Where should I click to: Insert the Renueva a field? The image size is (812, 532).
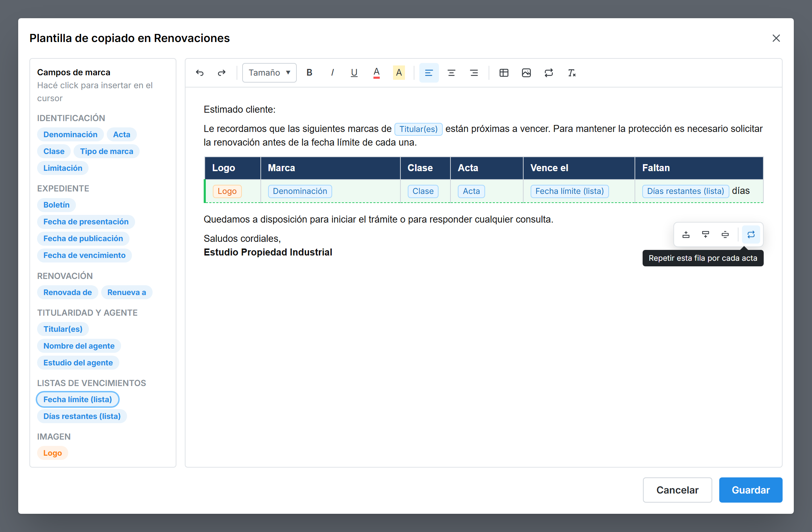coord(127,292)
